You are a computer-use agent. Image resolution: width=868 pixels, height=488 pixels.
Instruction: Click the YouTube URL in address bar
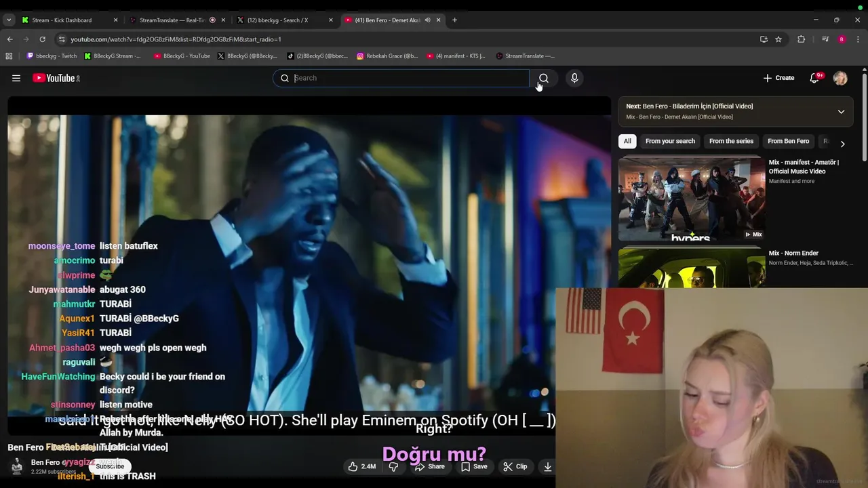[x=176, y=39]
